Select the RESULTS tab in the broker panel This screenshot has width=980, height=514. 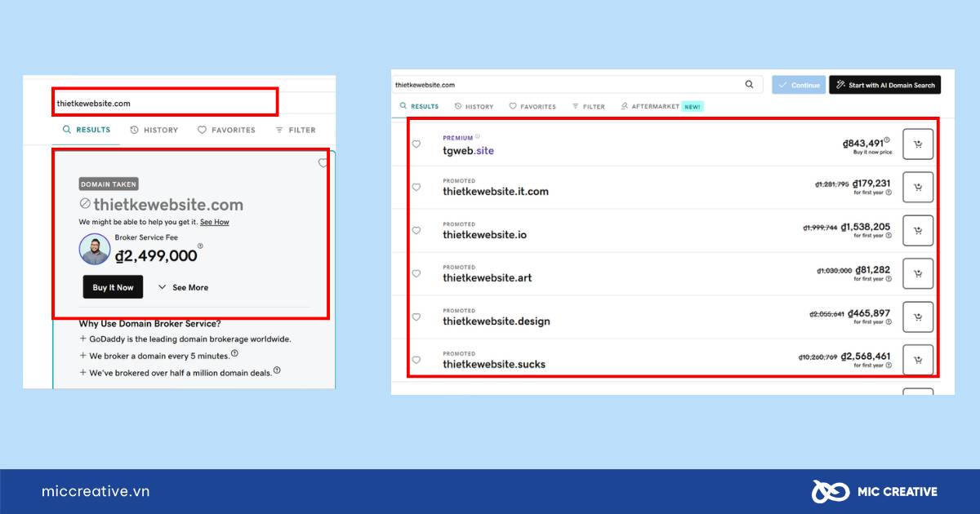[87, 130]
